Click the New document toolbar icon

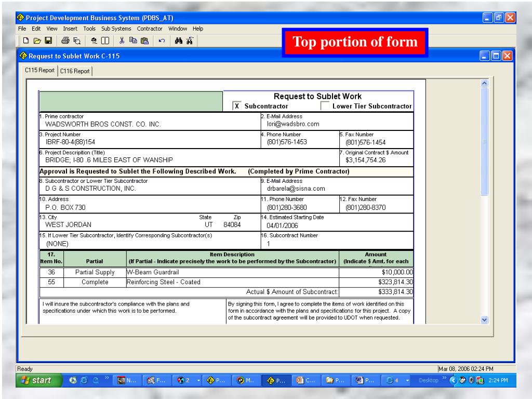(x=26, y=41)
